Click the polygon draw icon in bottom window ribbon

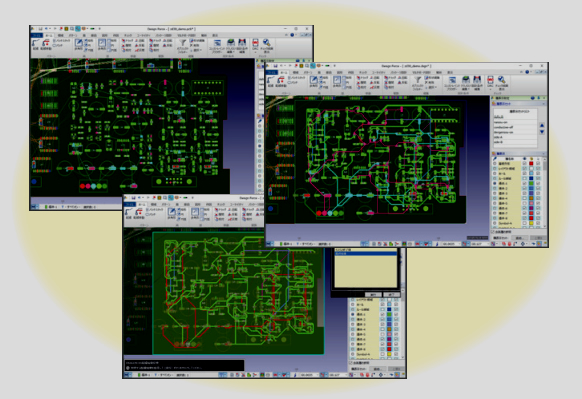(171, 212)
